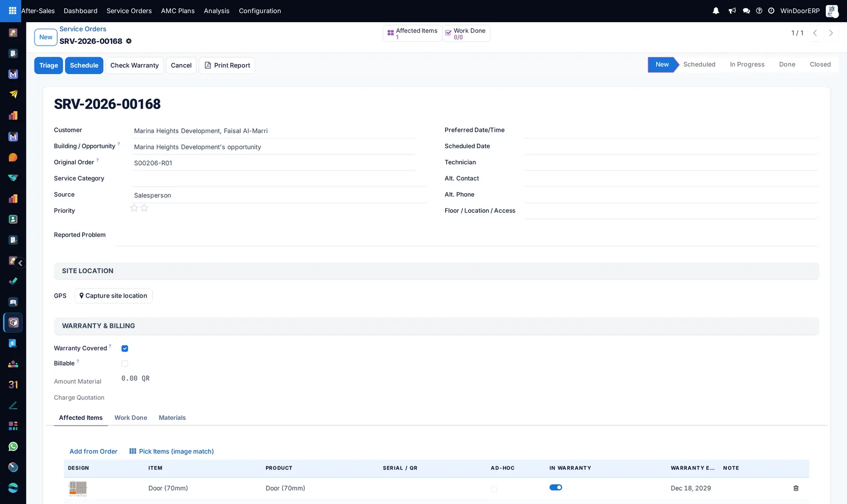Set priority to one star
The width and height of the screenshot is (847, 504).
point(134,208)
